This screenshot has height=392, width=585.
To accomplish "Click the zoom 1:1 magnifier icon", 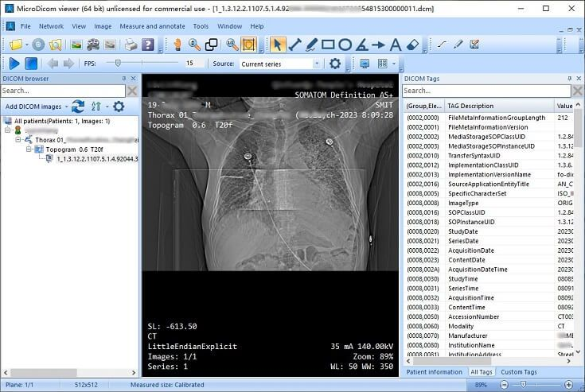I will 232,45.
